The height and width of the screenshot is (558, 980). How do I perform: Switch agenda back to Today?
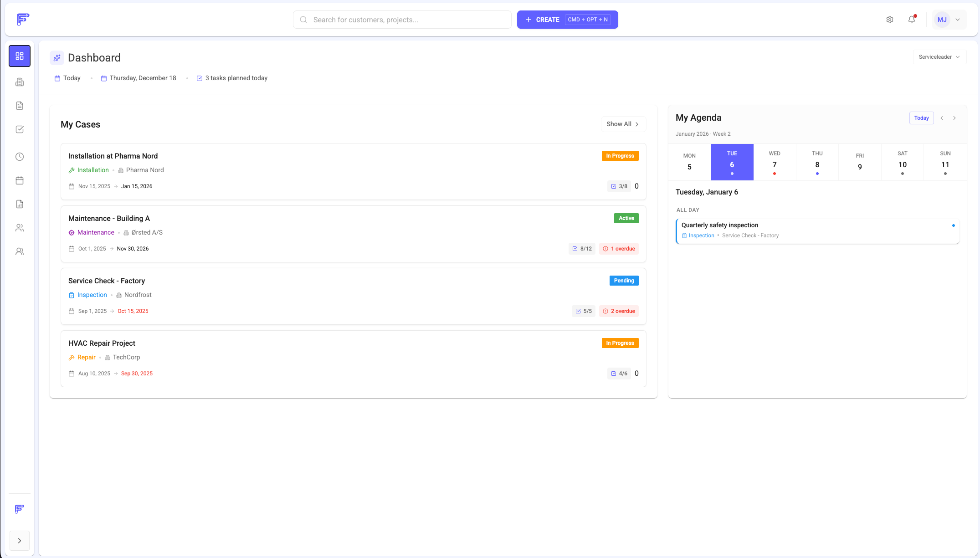921,118
